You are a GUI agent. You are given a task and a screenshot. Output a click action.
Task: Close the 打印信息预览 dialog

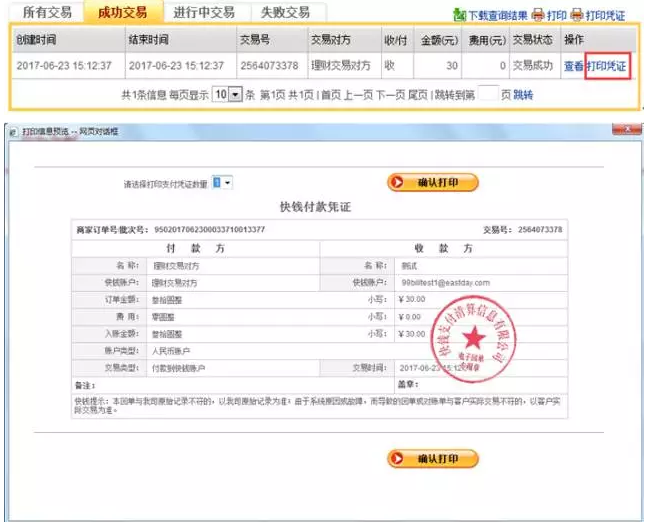pyautogui.click(x=627, y=130)
